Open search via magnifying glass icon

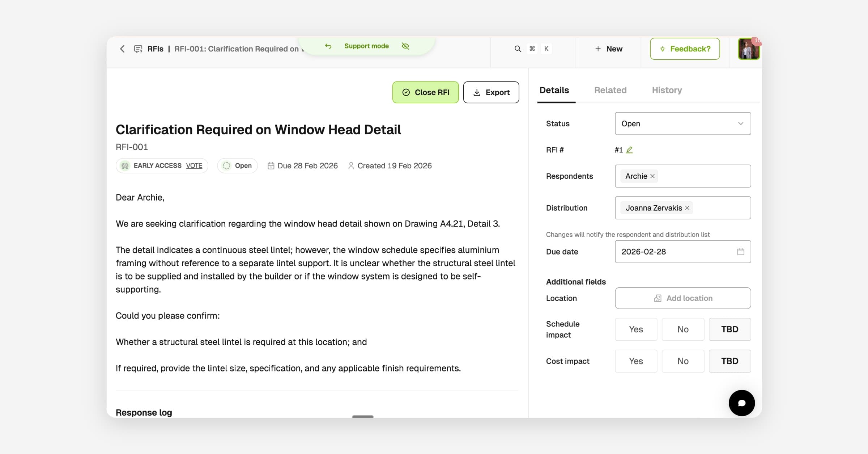pyautogui.click(x=518, y=49)
